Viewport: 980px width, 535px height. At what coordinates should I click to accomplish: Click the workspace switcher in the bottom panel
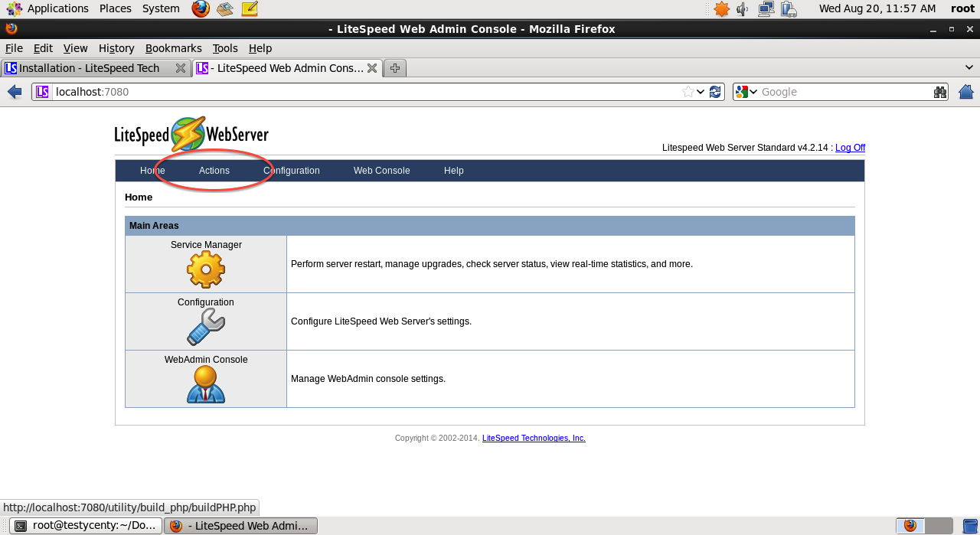[925, 526]
